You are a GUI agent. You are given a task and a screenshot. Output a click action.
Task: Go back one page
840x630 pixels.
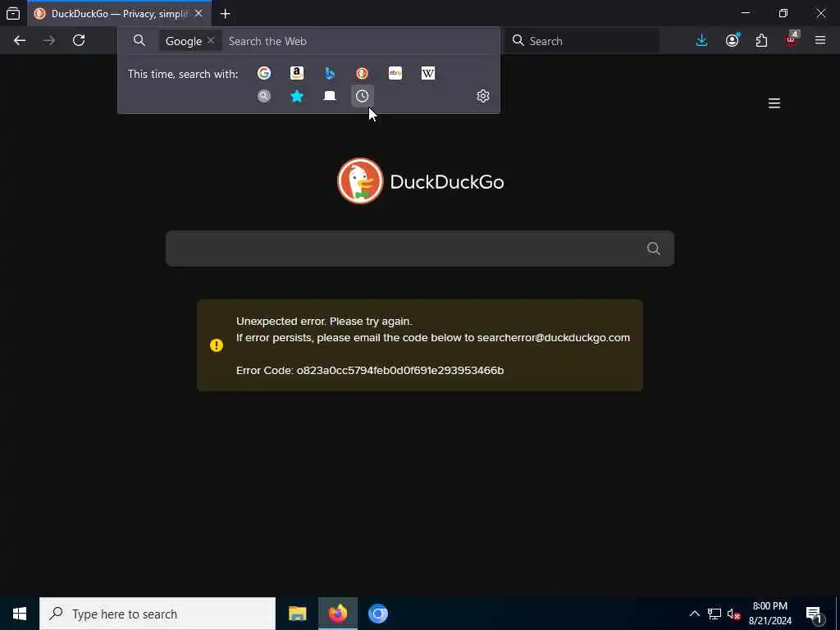click(20, 41)
